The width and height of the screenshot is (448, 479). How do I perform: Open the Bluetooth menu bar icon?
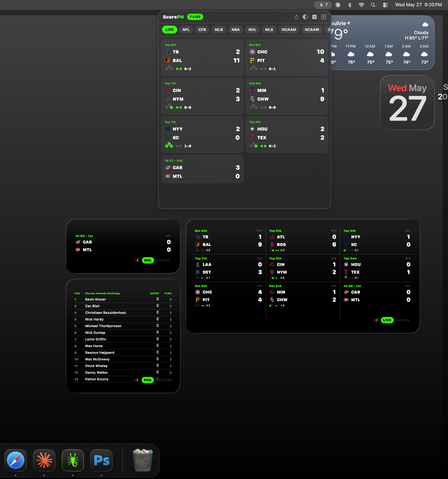350,5
